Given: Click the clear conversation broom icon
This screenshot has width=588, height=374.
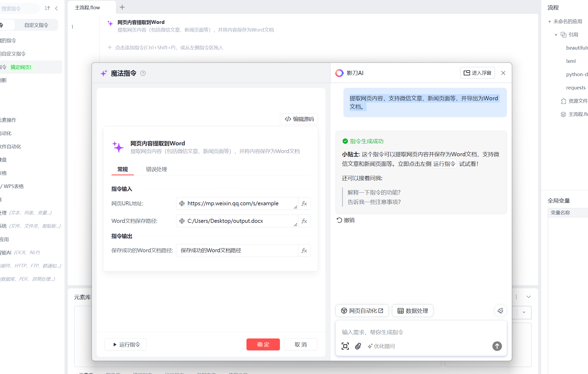Looking at the screenshot, I should pos(500,311).
